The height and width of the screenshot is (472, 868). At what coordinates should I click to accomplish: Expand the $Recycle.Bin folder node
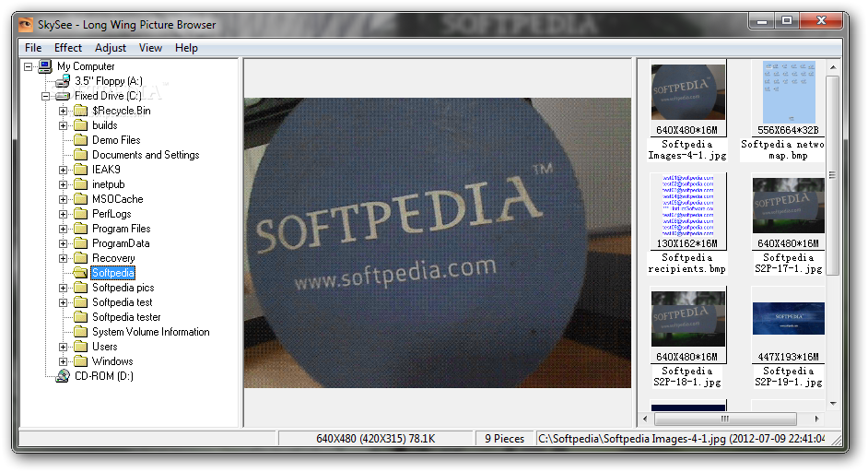pyautogui.click(x=63, y=111)
